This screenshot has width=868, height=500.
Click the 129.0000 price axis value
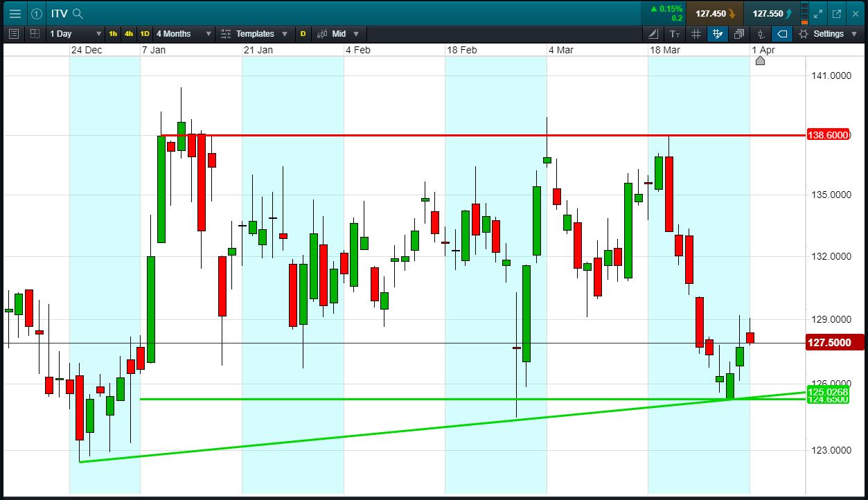coord(831,319)
